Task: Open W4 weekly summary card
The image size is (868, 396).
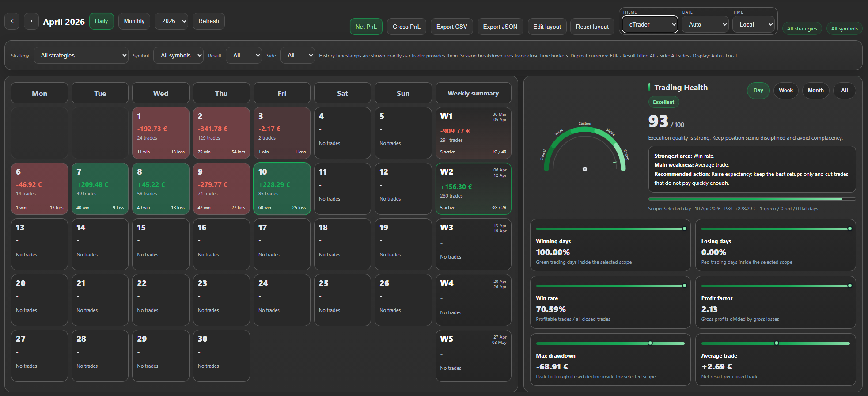Action: pos(473,300)
